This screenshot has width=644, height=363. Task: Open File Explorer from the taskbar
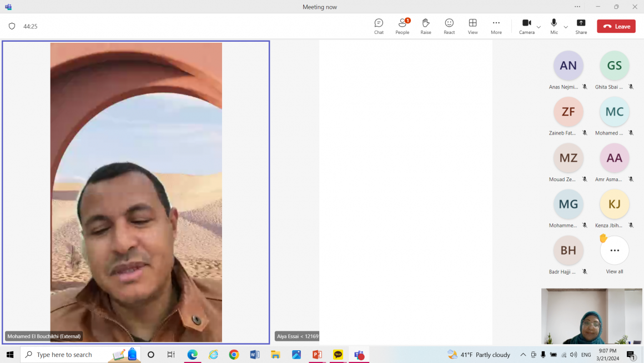[275, 354]
